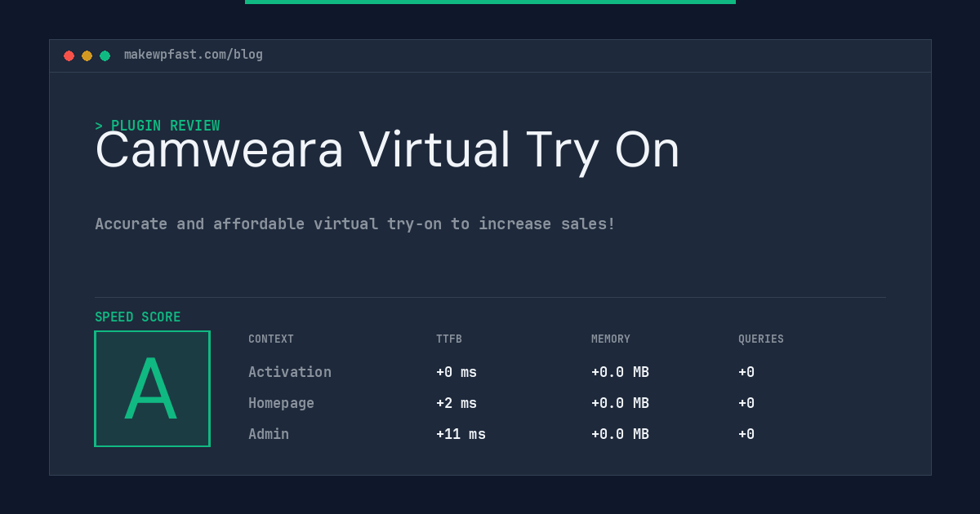Click the TTFB column header

[x=449, y=339]
